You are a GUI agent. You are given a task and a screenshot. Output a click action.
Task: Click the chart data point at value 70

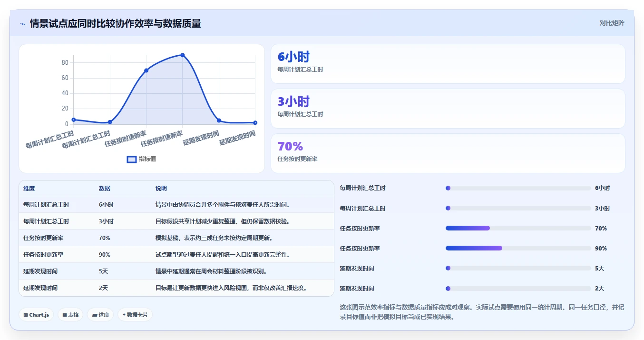(x=146, y=70)
